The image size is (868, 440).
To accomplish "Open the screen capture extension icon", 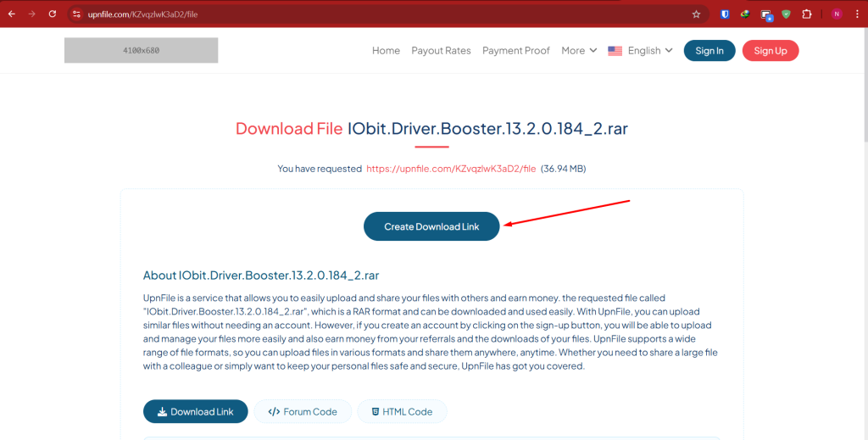I will click(766, 15).
